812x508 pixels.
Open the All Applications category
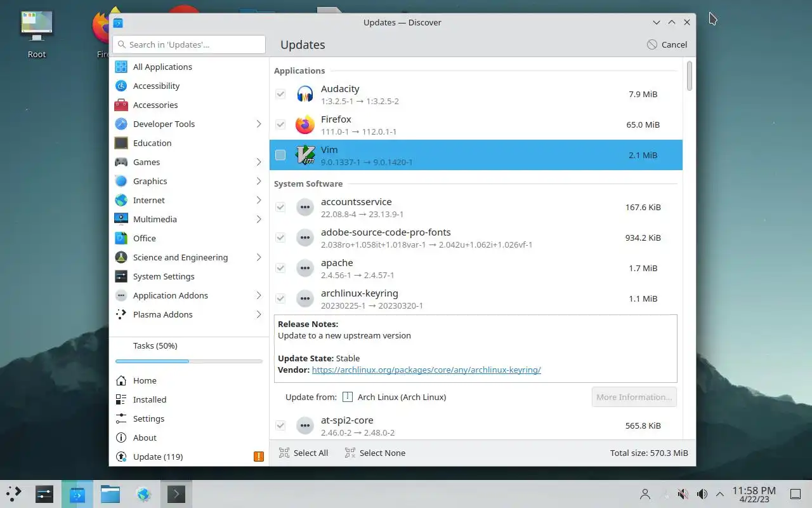tap(189, 67)
